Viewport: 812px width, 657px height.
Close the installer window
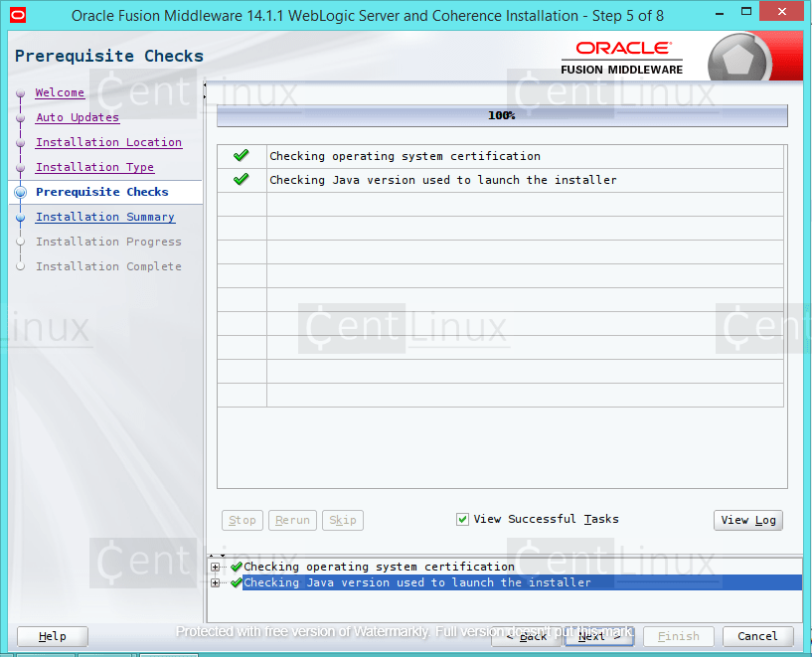click(x=782, y=11)
